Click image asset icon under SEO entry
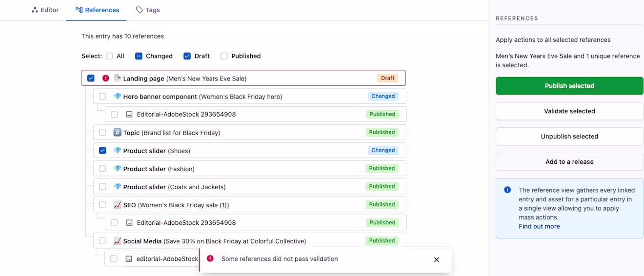 click(129, 223)
